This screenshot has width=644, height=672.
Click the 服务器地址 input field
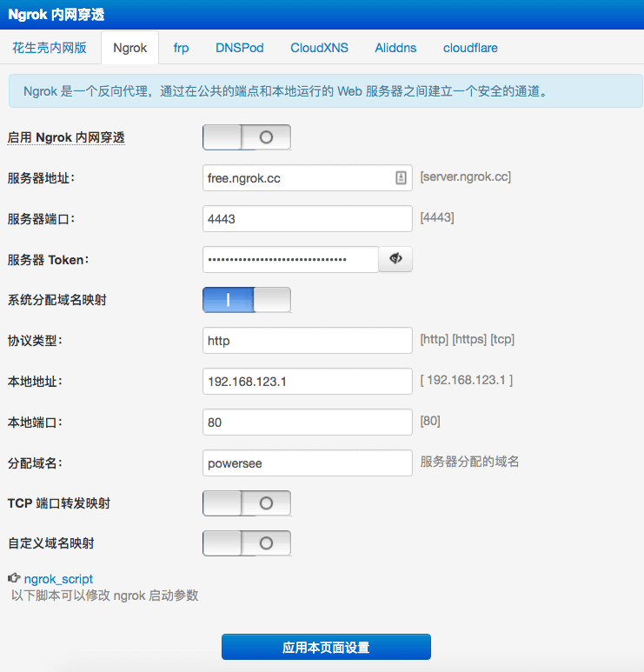[295, 178]
